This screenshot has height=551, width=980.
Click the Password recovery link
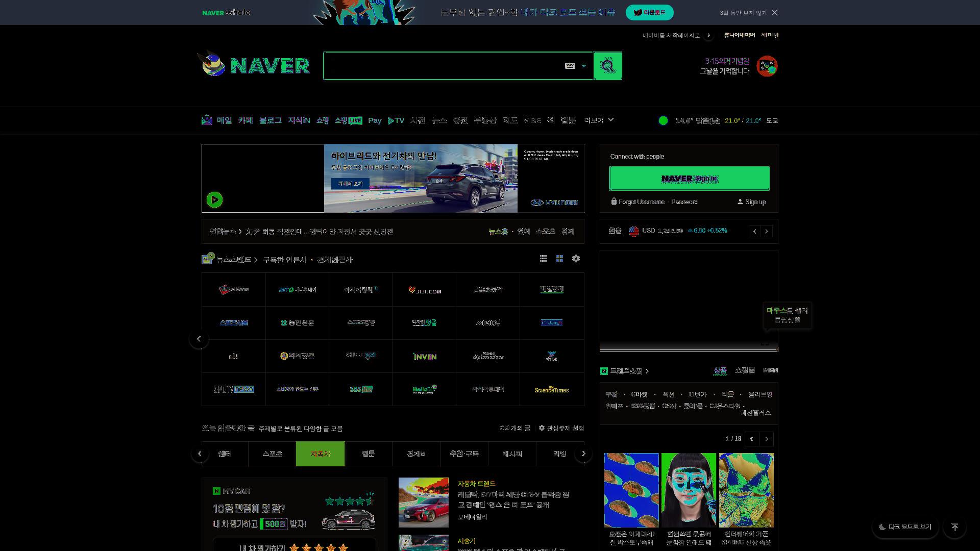click(684, 202)
